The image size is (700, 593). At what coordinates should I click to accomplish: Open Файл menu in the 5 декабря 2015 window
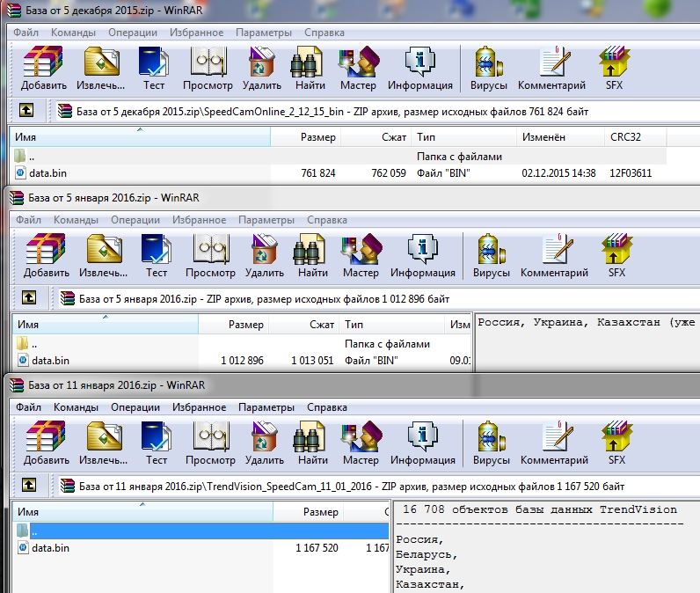pyautogui.click(x=26, y=33)
